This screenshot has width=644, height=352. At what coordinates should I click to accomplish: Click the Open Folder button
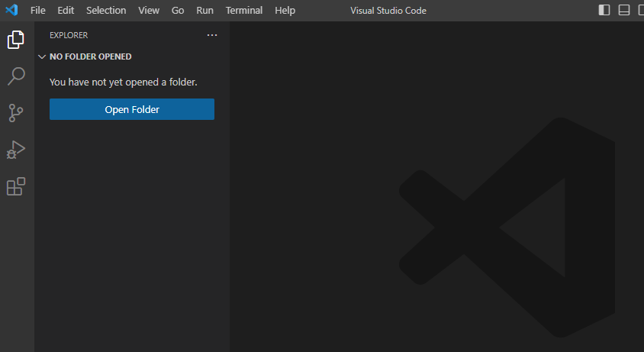pyautogui.click(x=132, y=109)
